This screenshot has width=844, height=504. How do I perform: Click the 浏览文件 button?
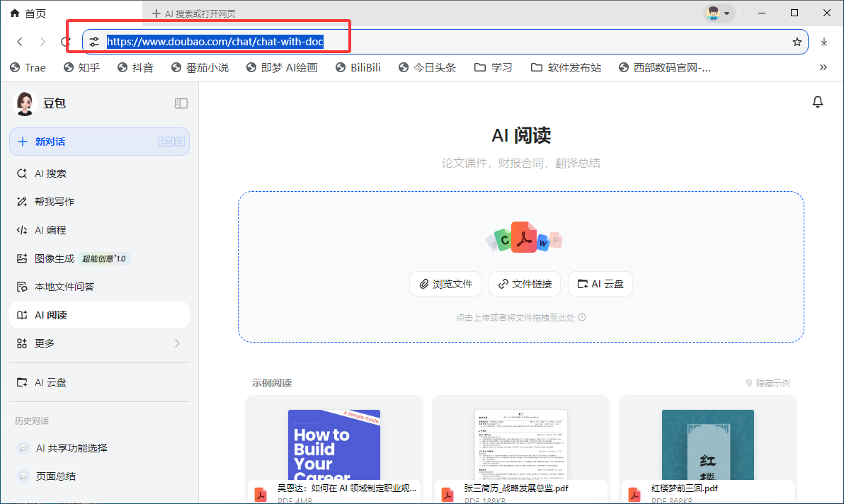tap(445, 284)
